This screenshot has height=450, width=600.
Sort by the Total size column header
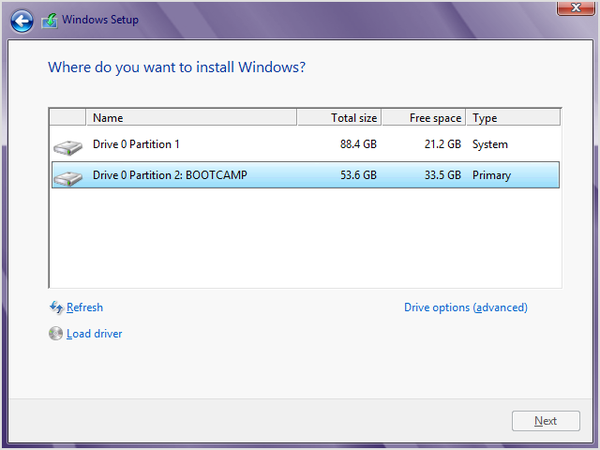(339, 117)
